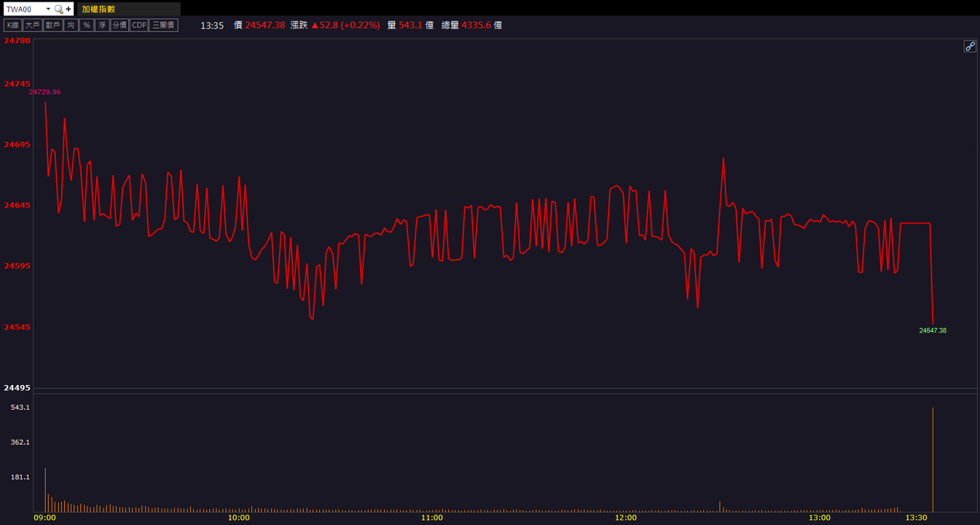This screenshot has height=525, width=980.
Task: Toggle the 均 average line button
Action: pos(71,25)
